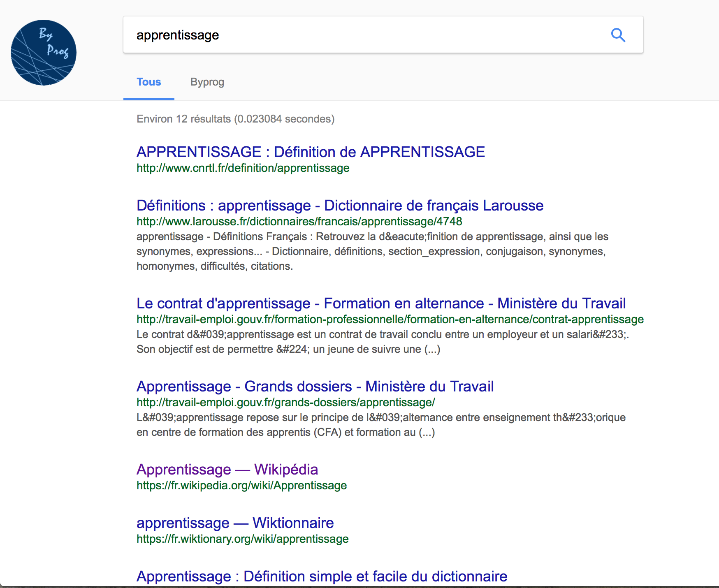Click the travail-emploi.gouv.fr grands-dossiers URL
Screen dimensions: 719x588
click(286, 402)
